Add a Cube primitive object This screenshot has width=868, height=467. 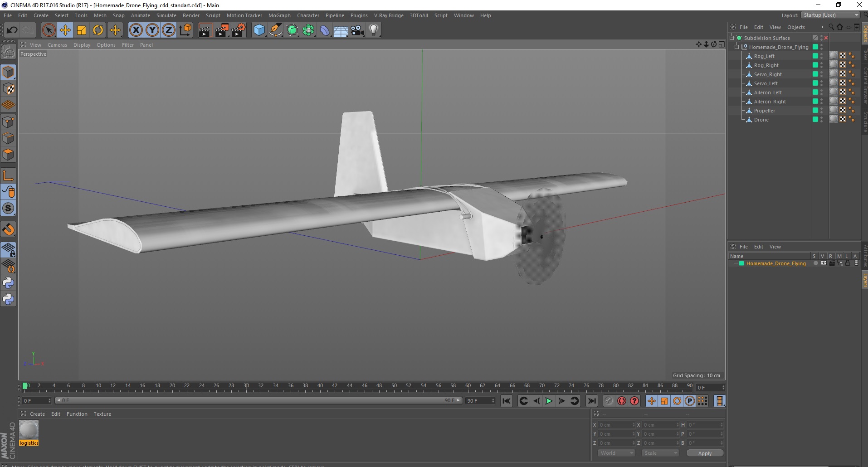[259, 30]
